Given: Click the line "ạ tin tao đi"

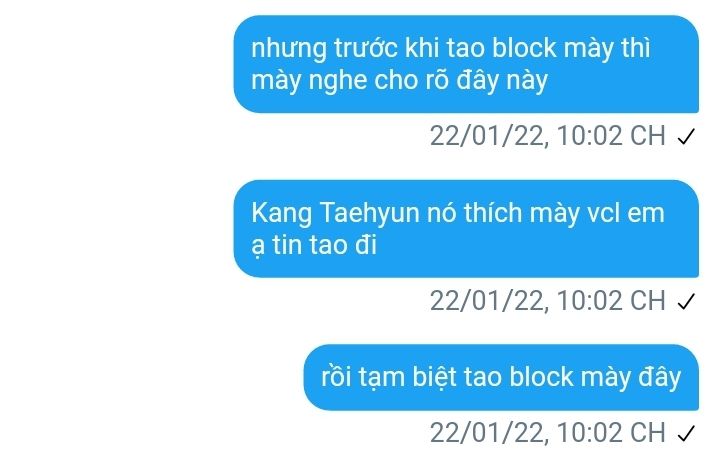Looking at the screenshot, I should pyautogui.click(x=314, y=245).
